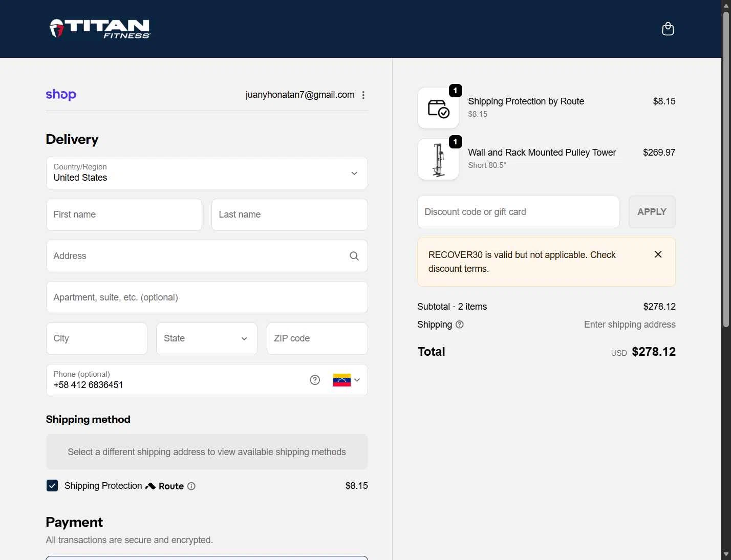Click the $269.97 product price

pos(659,153)
